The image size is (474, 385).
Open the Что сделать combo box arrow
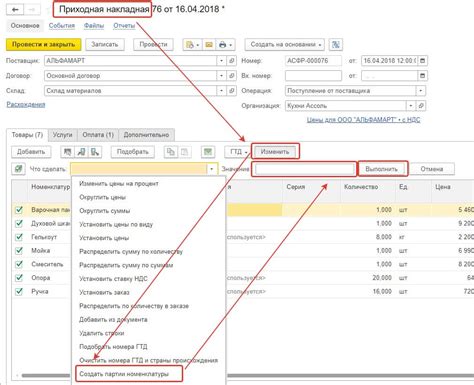click(x=211, y=169)
